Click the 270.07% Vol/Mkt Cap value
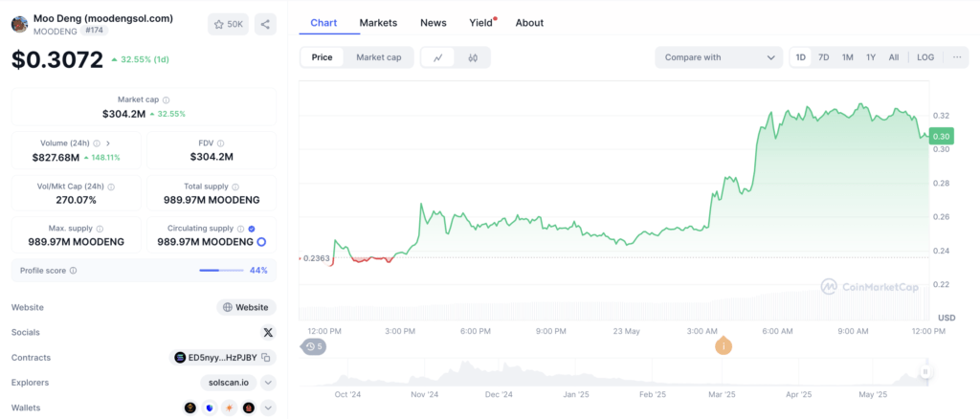 [77, 201]
